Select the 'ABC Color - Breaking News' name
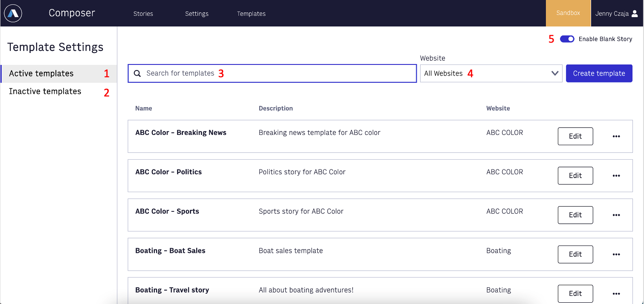The width and height of the screenshot is (644, 304). point(181,132)
